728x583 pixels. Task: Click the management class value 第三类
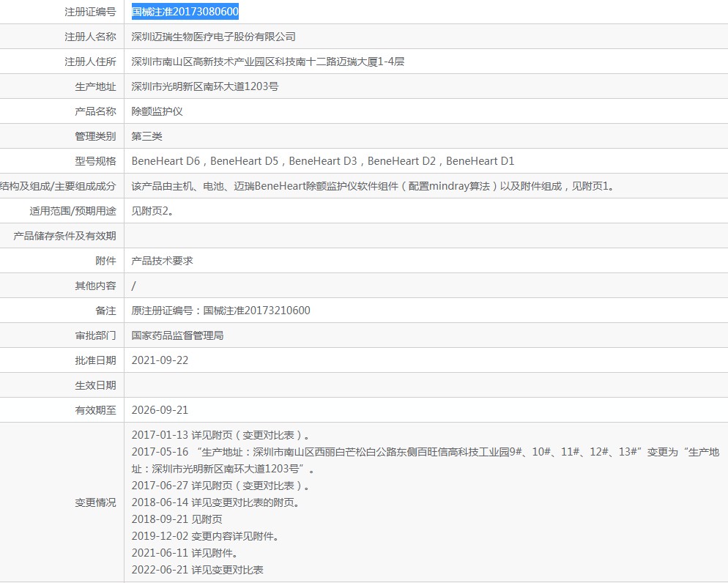tap(146, 136)
